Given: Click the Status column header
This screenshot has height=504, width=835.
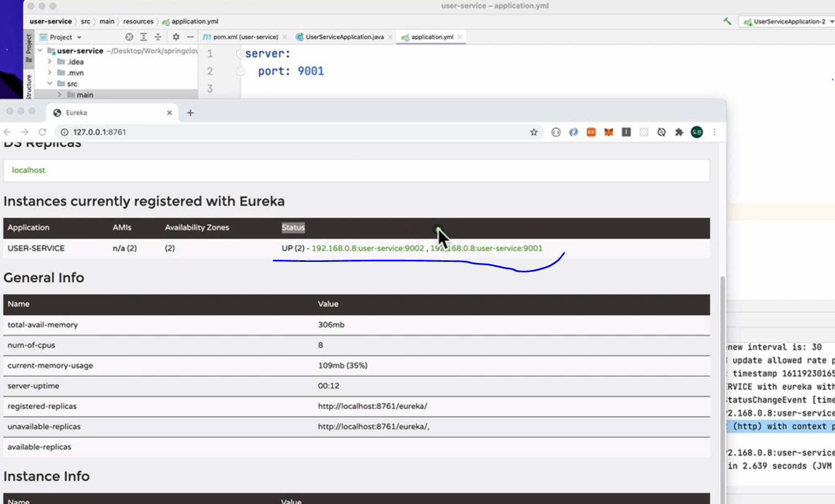Looking at the screenshot, I should click(x=293, y=227).
